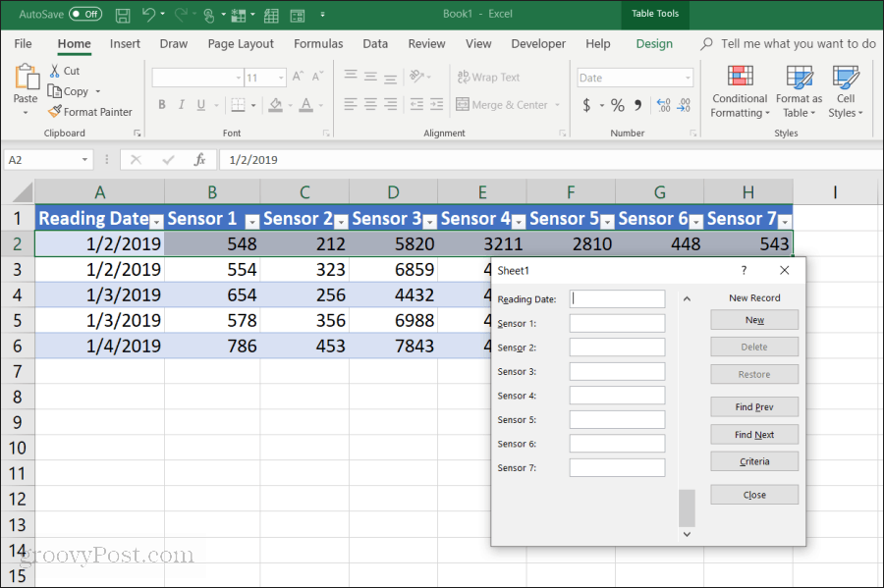Screen dimensions: 884x588
Task: Click the Fill Color bucket icon
Action: pyautogui.click(x=275, y=105)
